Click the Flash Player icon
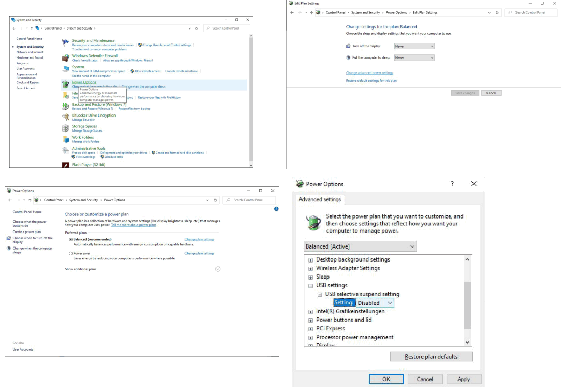Screen dimensions: 573x392 65,165
